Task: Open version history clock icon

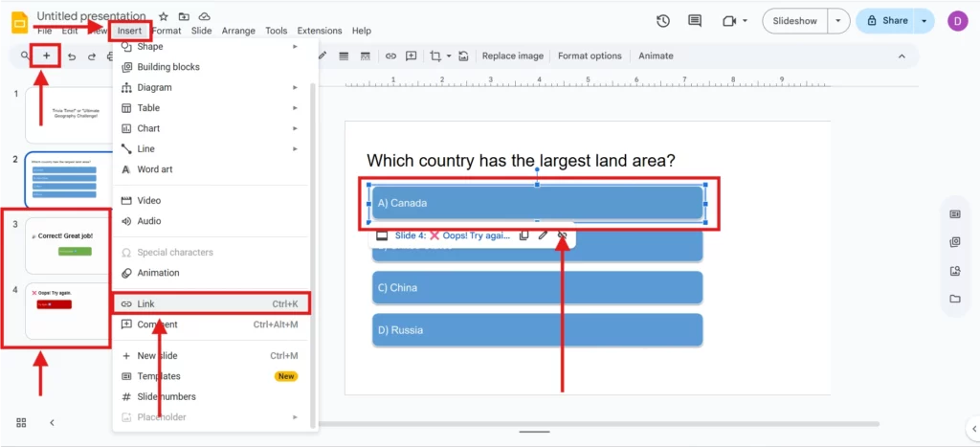Action: (663, 21)
